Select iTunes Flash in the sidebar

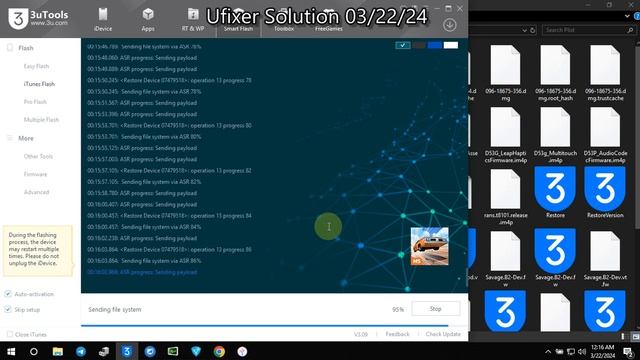[39, 84]
